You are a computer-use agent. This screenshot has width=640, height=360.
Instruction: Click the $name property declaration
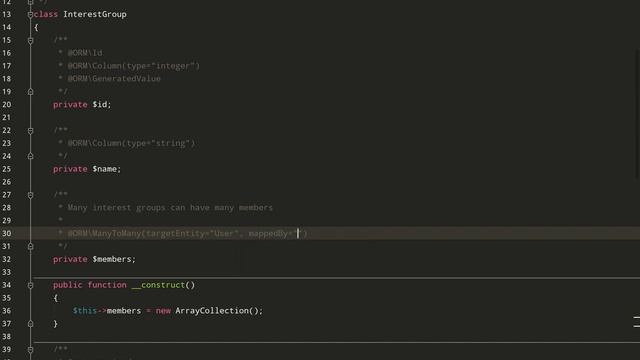[x=87, y=169]
